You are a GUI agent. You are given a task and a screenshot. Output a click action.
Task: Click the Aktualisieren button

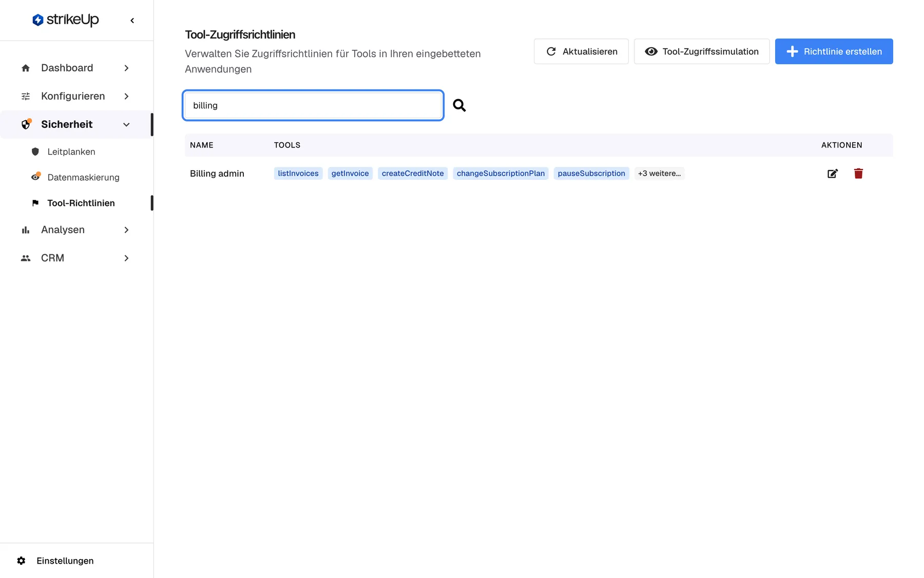[x=581, y=51]
